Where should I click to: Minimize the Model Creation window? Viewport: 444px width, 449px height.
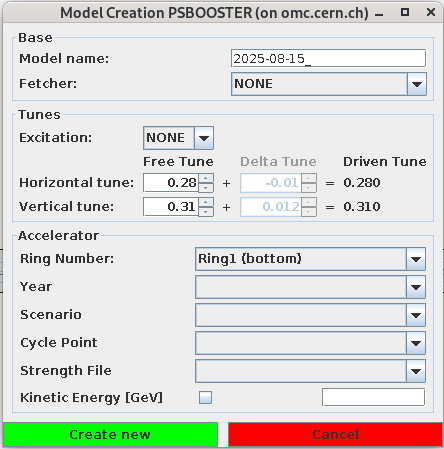pos(379,13)
